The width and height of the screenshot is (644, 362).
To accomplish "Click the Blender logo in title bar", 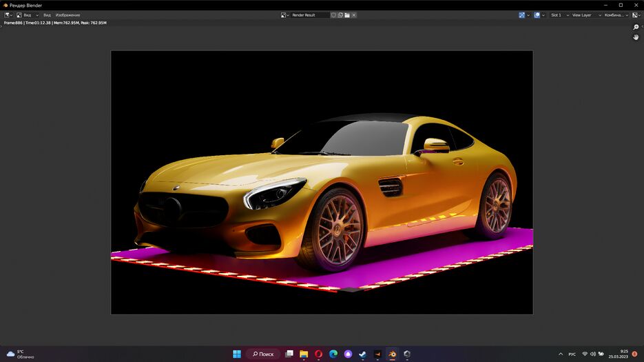I will coord(6,6).
